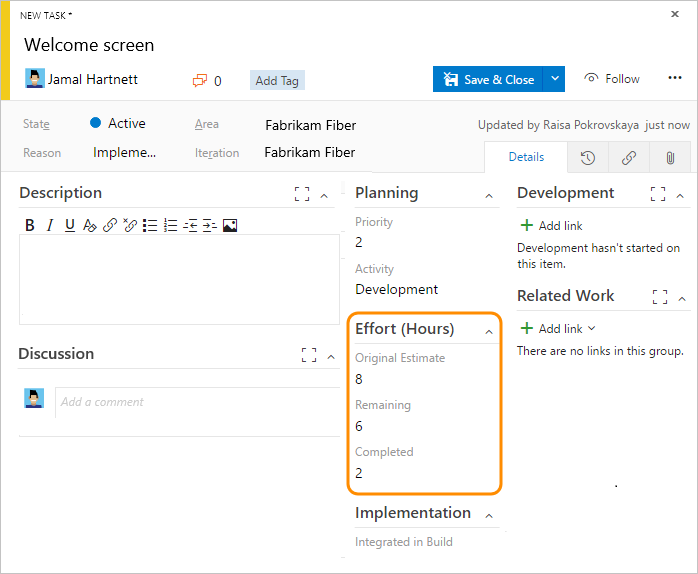
Task: Click Save & Close button
Action: point(488,79)
